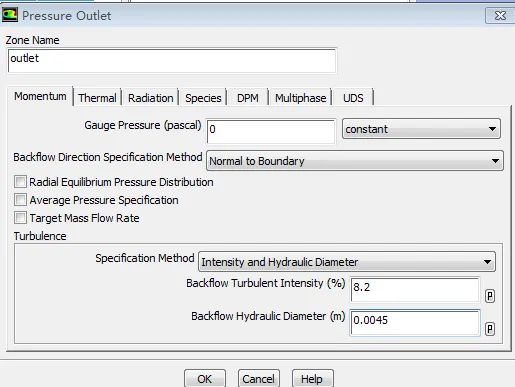Switch to the Momentum tab
The height and width of the screenshot is (387, 515).
coord(40,96)
